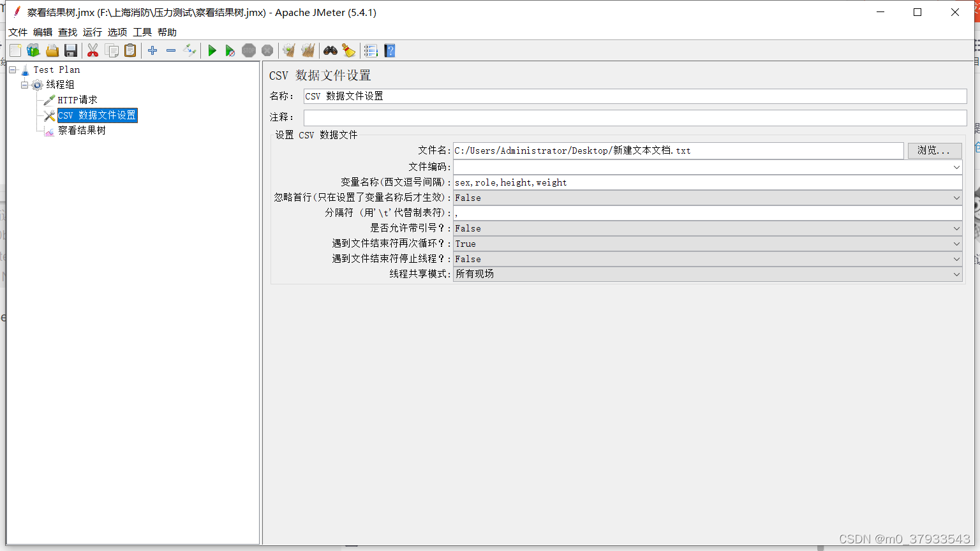Click the Paste clipboard icon
This screenshot has width=980, height=551.
(130, 50)
